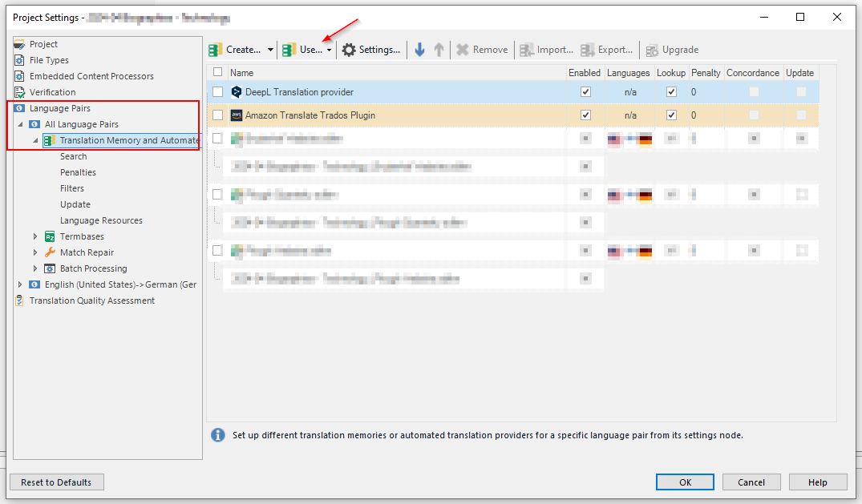Screen dimensions: 862x504
Task: Expand the Batch Processing tree node
Action: [x=35, y=268]
